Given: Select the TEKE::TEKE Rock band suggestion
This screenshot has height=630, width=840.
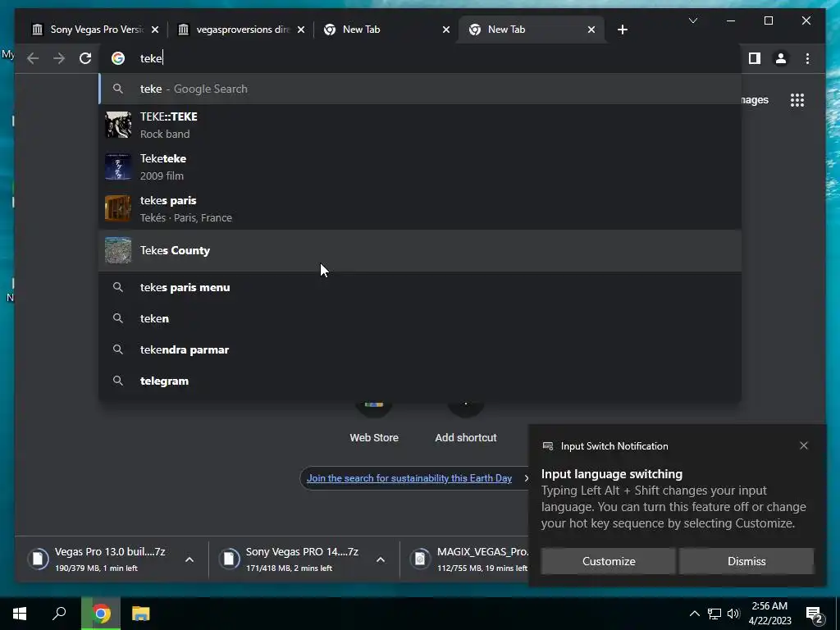Looking at the screenshot, I should [421, 125].
